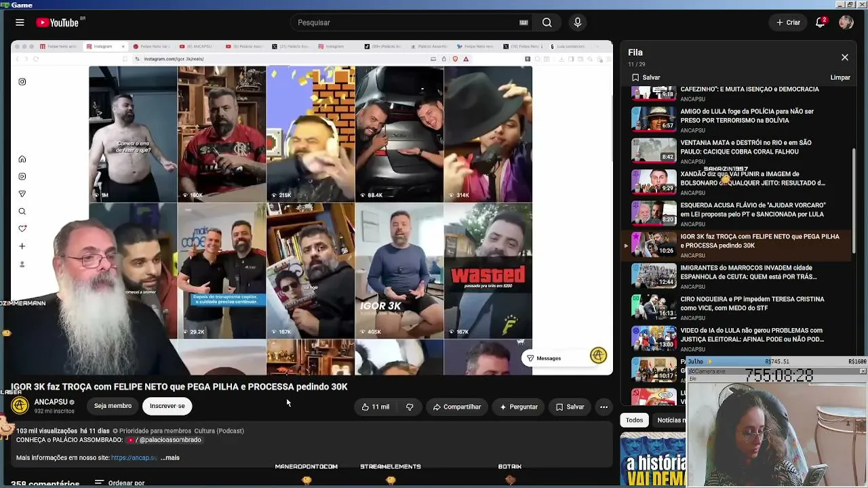Click the IGOR 3K reel in the video
The height and width of the screenshot is (488, 868).
[399, 271]
